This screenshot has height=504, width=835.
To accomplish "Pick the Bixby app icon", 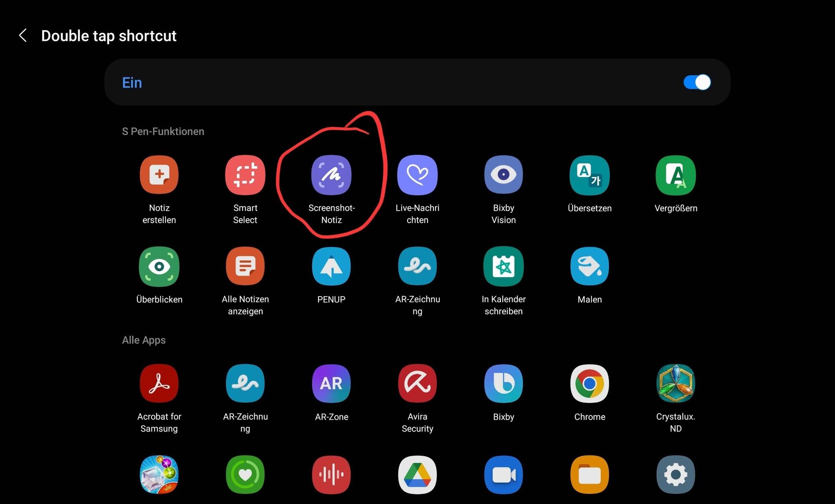I will 504,383.
